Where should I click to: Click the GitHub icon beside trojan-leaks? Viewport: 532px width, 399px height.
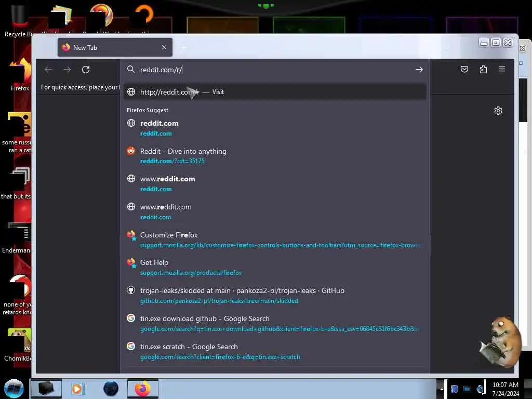[131, 290]
